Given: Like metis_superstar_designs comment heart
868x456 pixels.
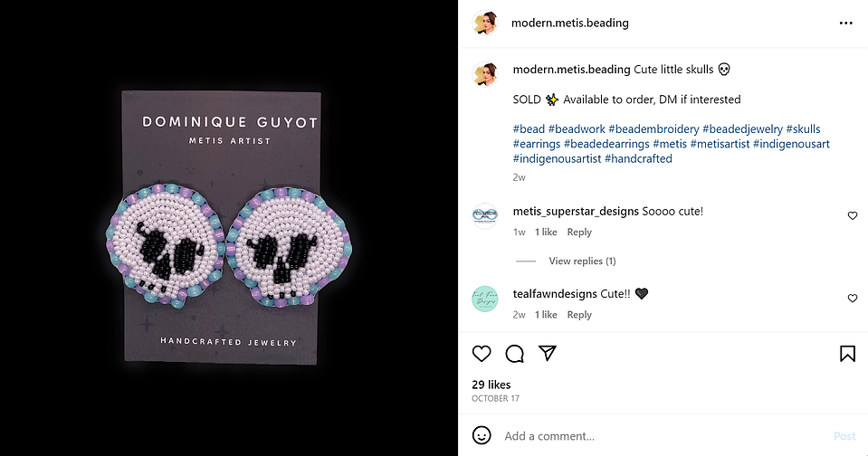Looking at the screenshot, I should pos(853,216).
